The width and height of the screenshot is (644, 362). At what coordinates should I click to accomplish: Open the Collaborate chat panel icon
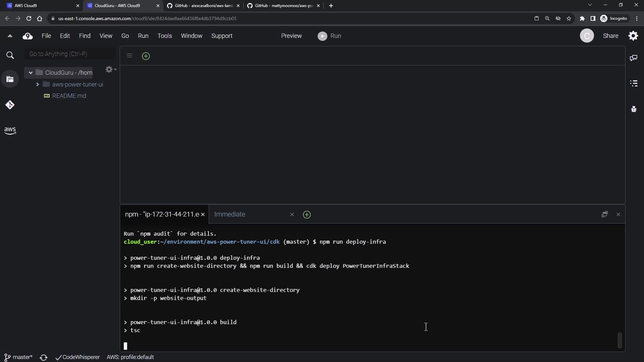pyautogui.click(x=633, y=58)
